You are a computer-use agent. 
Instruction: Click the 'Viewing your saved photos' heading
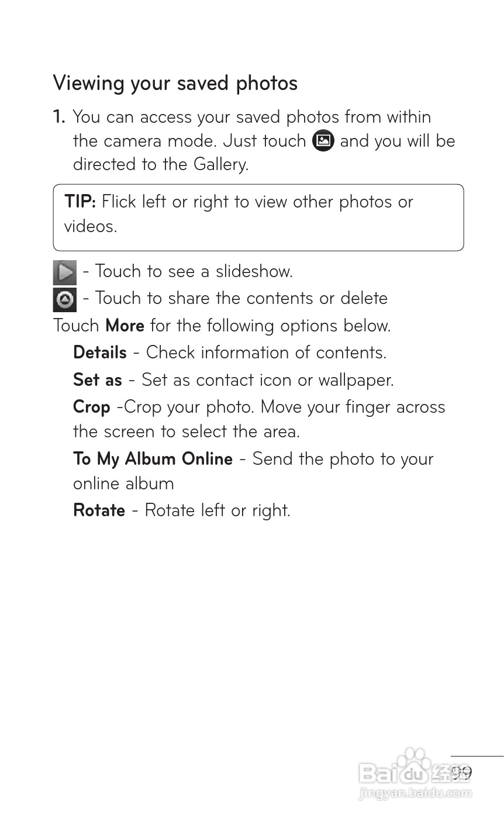(175, 83)
